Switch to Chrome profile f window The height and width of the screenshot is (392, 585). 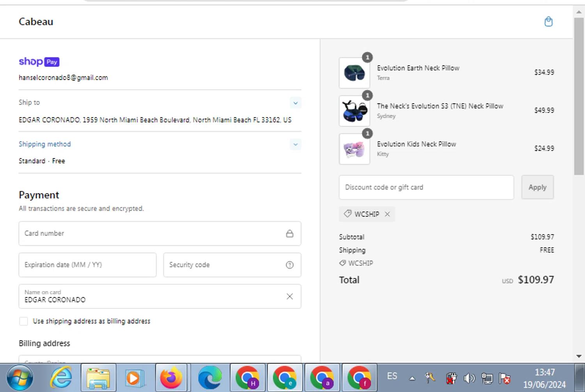[x=360, y=378]
